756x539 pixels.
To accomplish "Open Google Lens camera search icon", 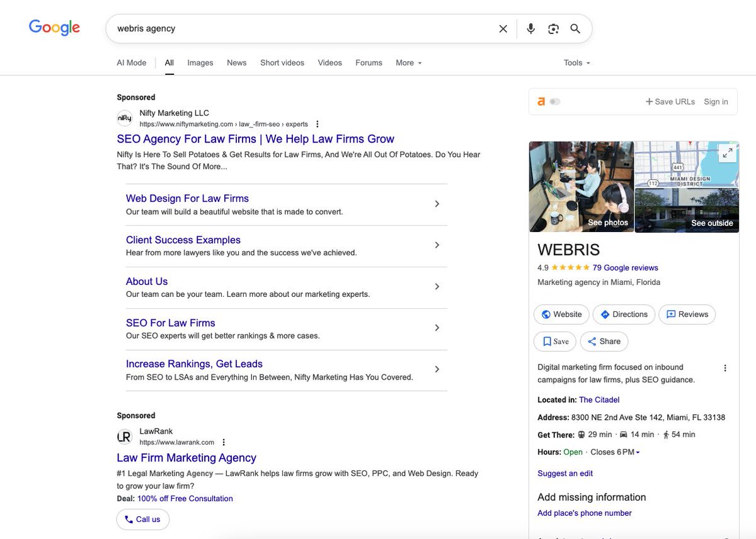I will tap(553, 28).
